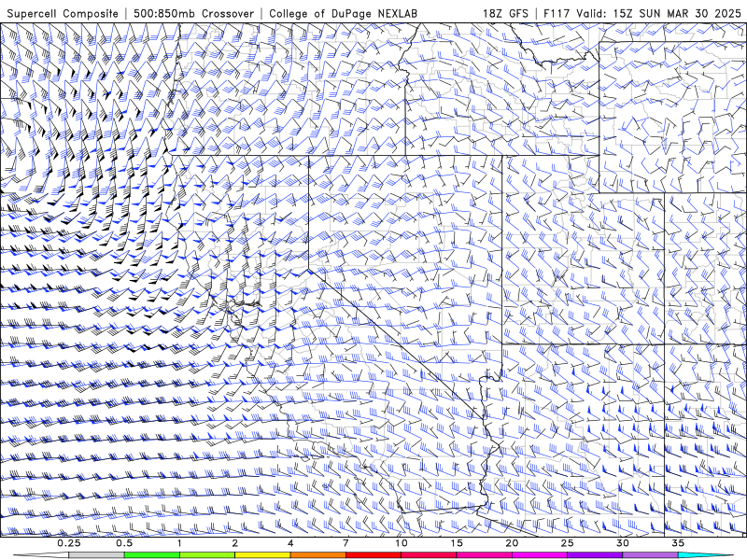Click the 'F117' forecast hour text
The width and height of the screenshot is (747, 560).
[557, 14]
